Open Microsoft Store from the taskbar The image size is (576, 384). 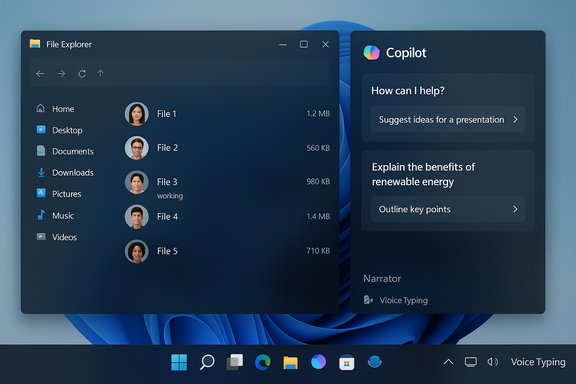tap(346, 362)
